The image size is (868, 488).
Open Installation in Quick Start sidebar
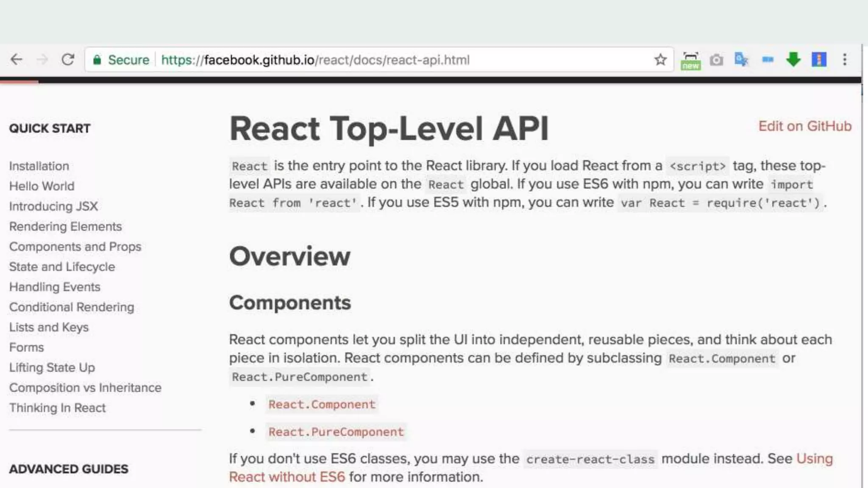coord(39,166)
